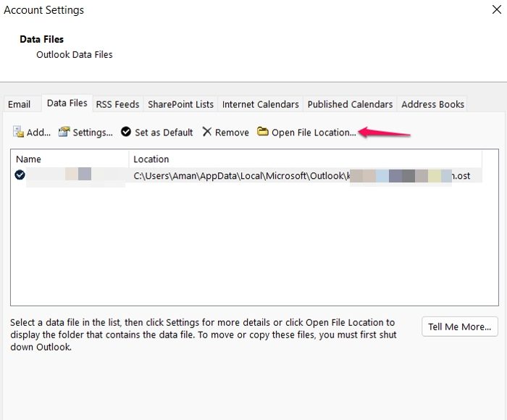The height and width of the screenshot is (420, 507).
Task: Click the Add data file icon
Action: point(19,132)
